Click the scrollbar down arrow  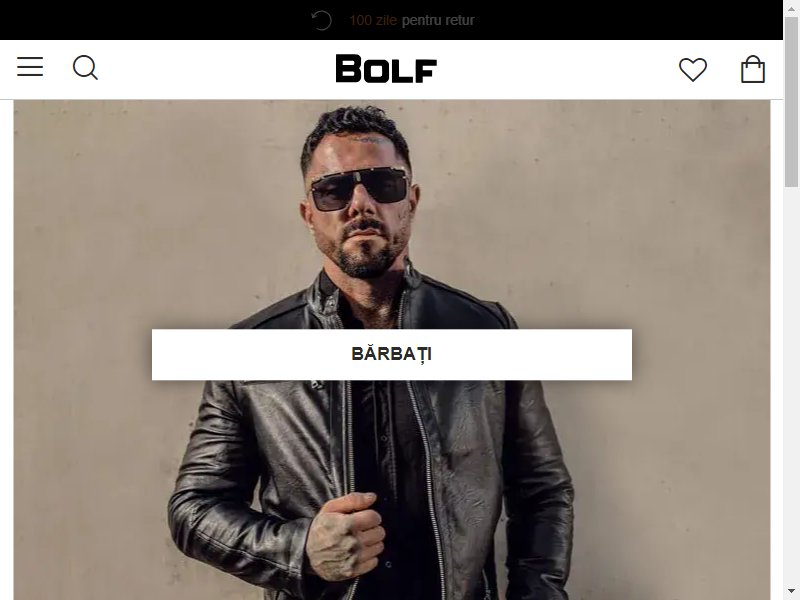[x=791, y=593]
